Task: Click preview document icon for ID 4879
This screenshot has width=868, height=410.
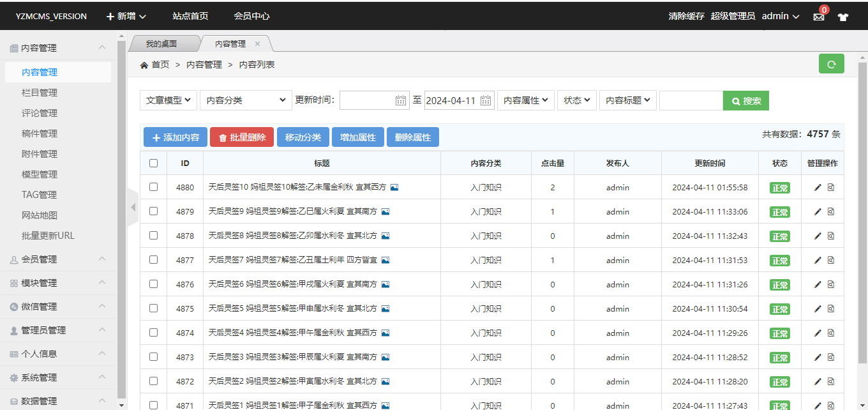Action: click(x=831, y=211)
